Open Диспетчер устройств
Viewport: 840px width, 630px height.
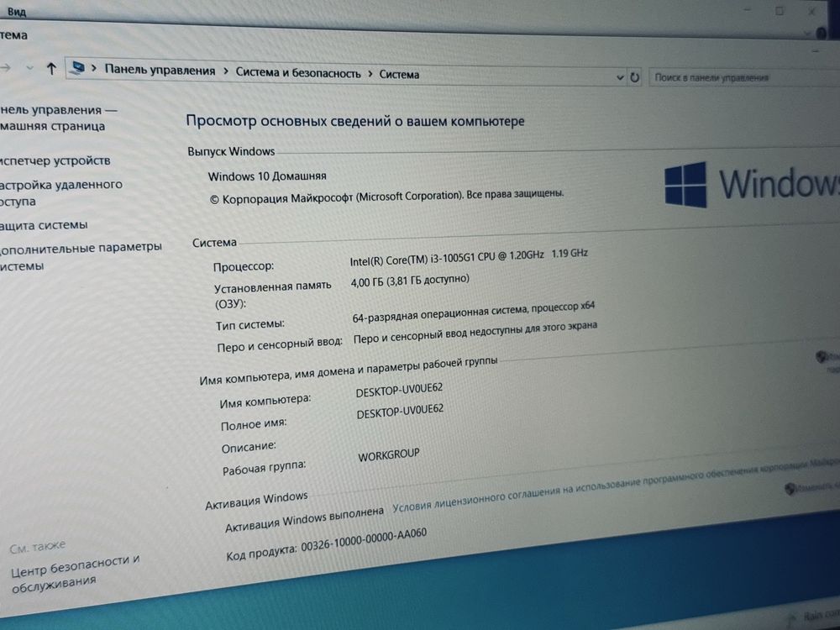coord(55,160)
